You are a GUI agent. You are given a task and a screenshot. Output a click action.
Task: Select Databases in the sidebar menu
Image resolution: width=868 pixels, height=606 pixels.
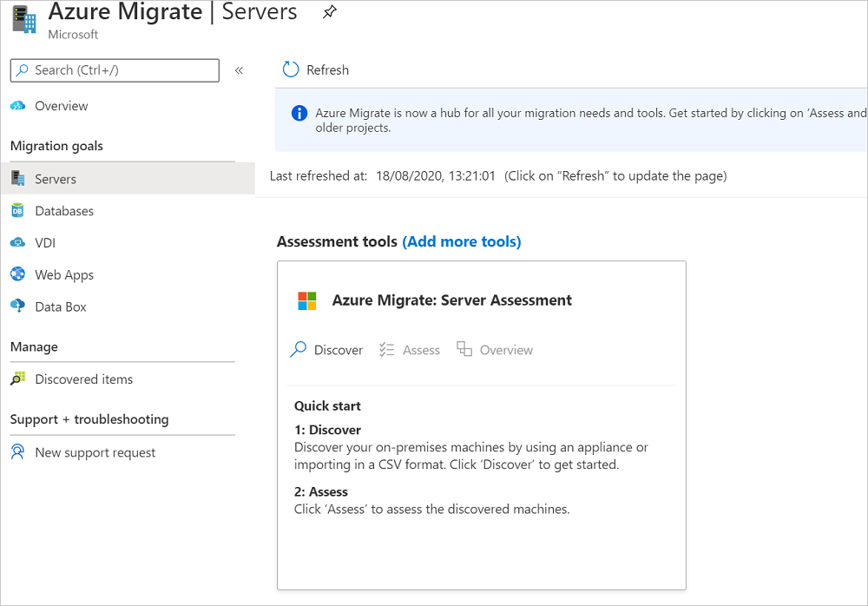tap(64, 211)
